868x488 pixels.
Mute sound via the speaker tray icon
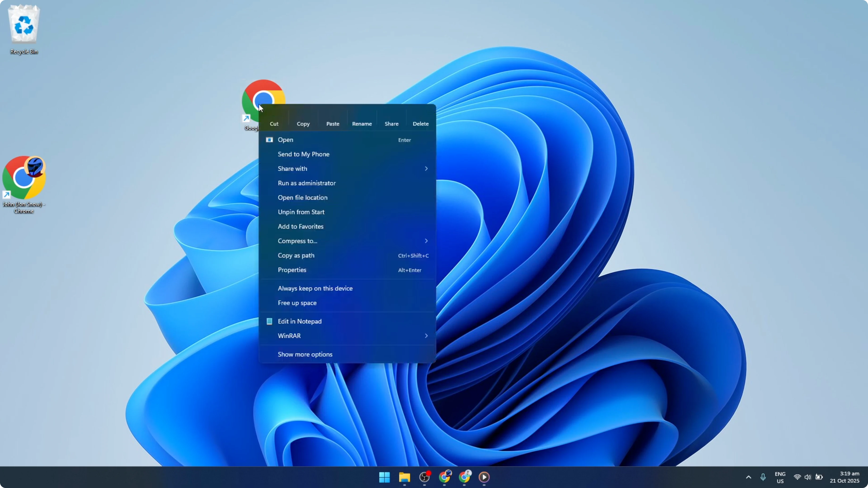[808, 477]
